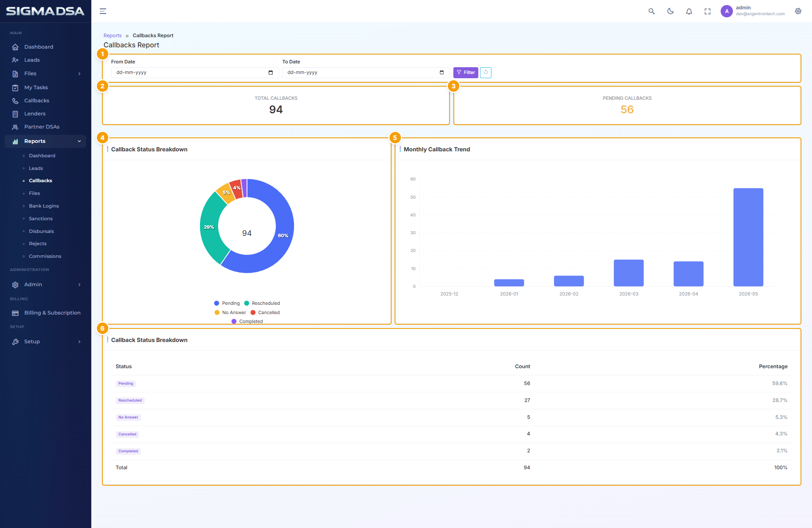
Task: Open Leads under Reports submenu
Action: point(36,168)
